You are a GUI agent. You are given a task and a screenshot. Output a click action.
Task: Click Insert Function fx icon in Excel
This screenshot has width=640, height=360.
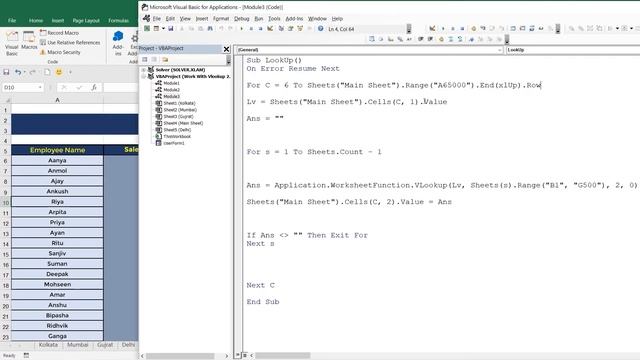(94, 87)
